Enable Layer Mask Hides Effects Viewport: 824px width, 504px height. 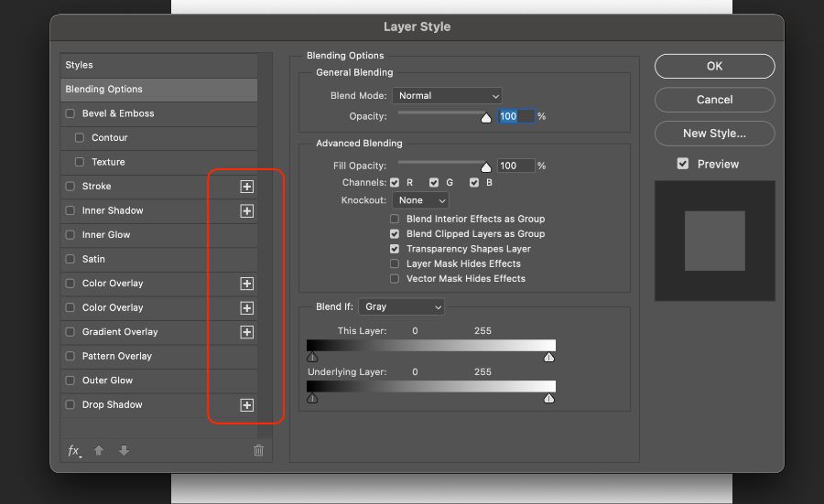click(395, 263)
